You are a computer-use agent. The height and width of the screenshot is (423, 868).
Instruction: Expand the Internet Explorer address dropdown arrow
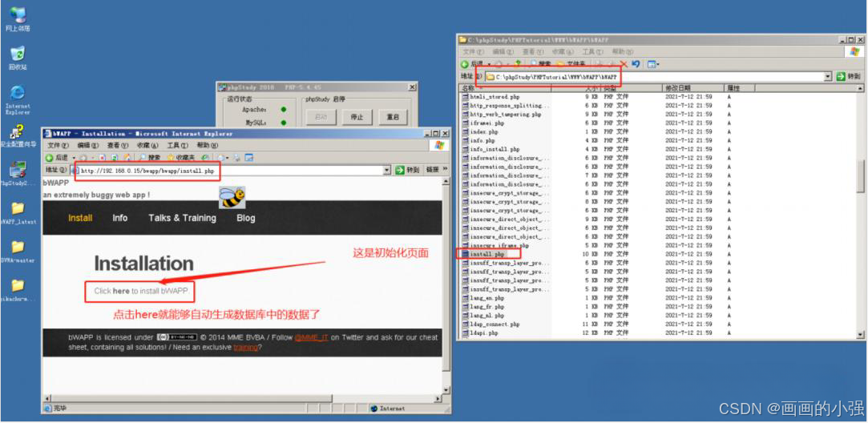point(387,171)
